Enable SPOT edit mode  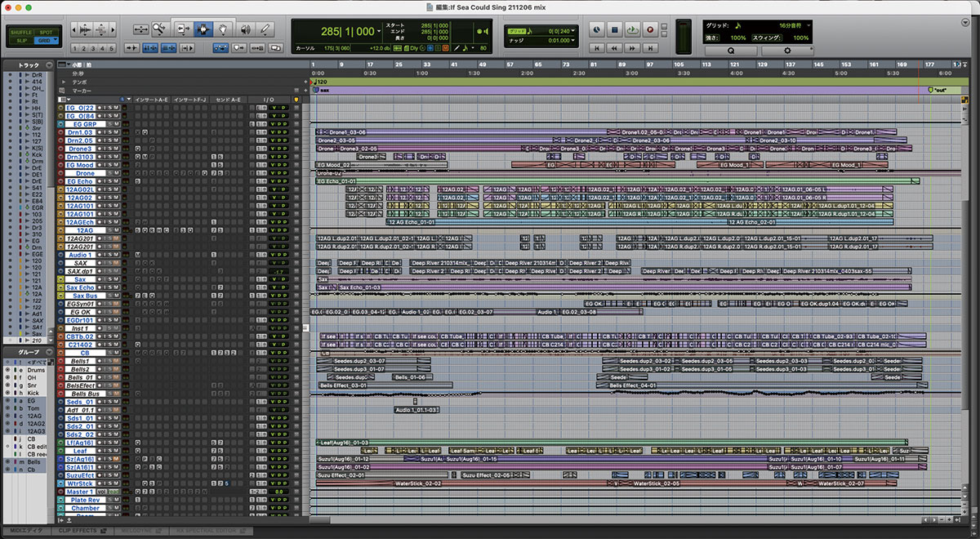46,31
